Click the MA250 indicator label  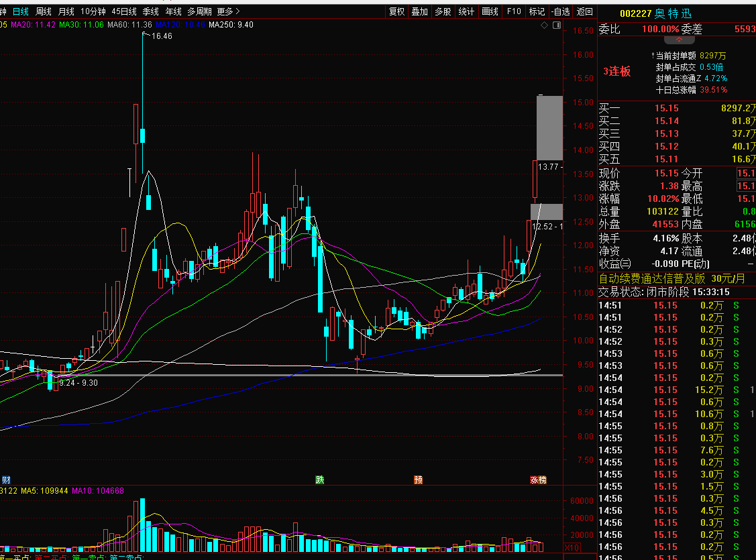pos(231,25)
